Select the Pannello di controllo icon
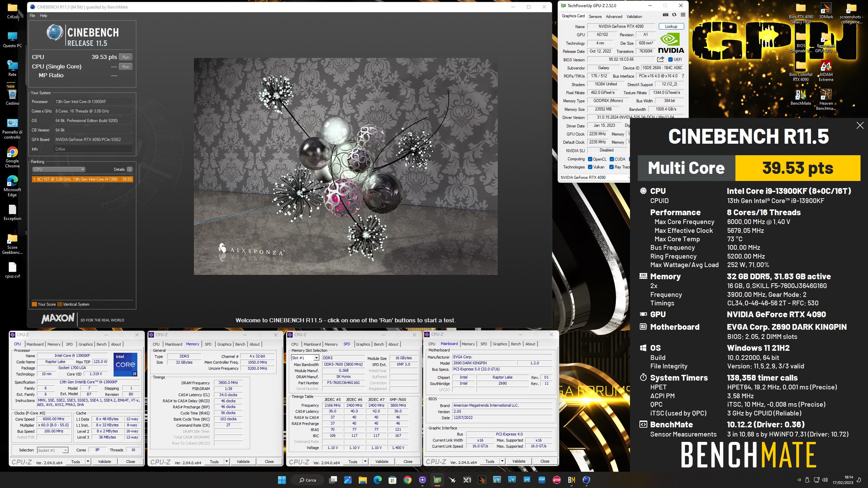 click(x=12, y=129)
